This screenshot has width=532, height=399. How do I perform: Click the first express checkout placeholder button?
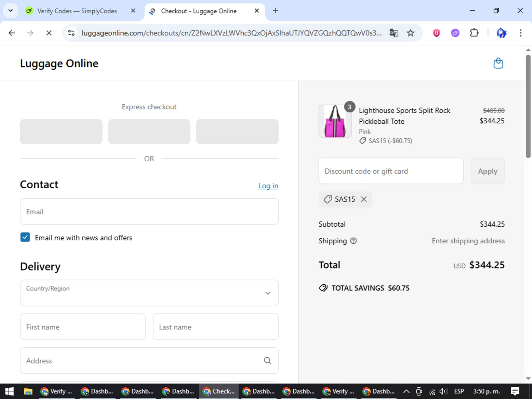click(x=61, y=132)
